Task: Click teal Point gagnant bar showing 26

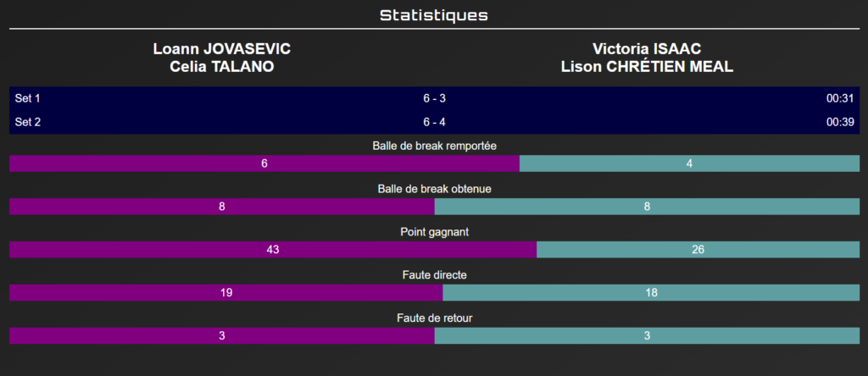Action: [698, 250]
